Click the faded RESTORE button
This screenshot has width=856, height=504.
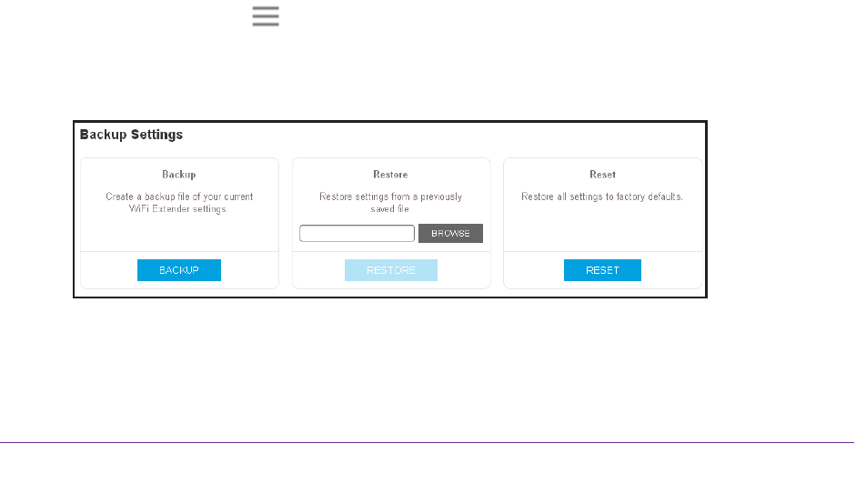tap(391, 270)
